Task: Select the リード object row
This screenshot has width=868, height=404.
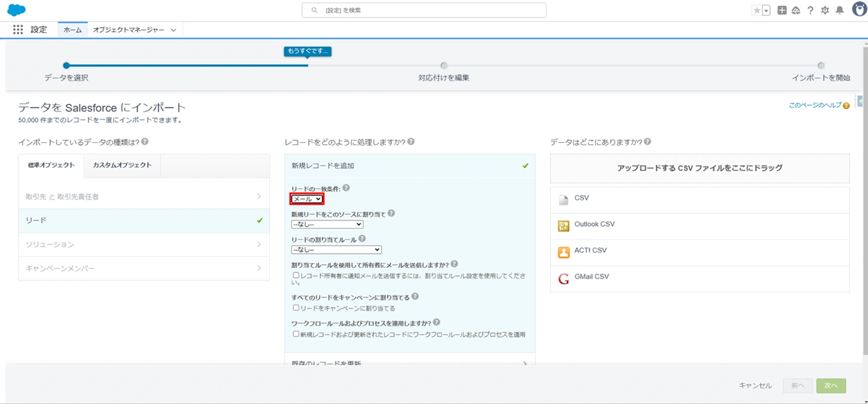Action: 144,220
